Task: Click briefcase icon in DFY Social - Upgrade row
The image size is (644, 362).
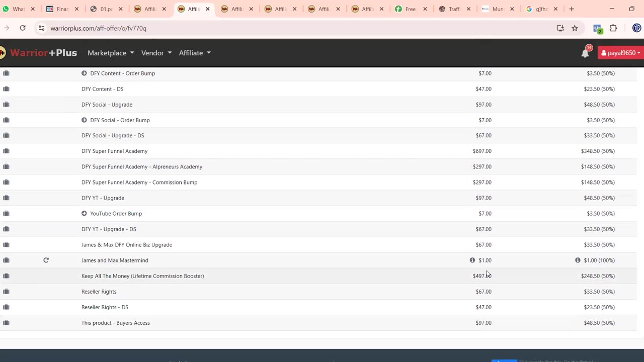Action: (x=6, y=105)
